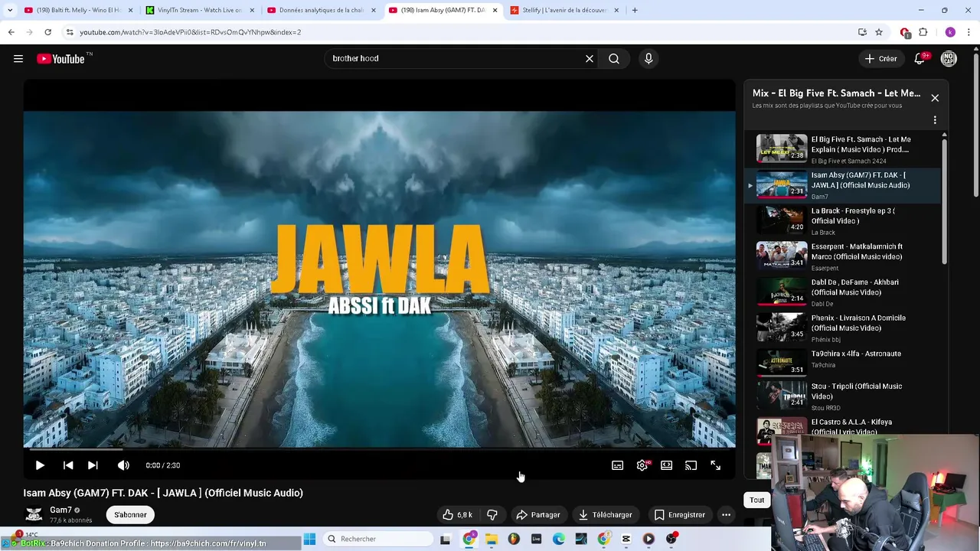The width and height of the screenshot is (980, 551).
Task: Share the video via Partager
Action: (538, 515)
